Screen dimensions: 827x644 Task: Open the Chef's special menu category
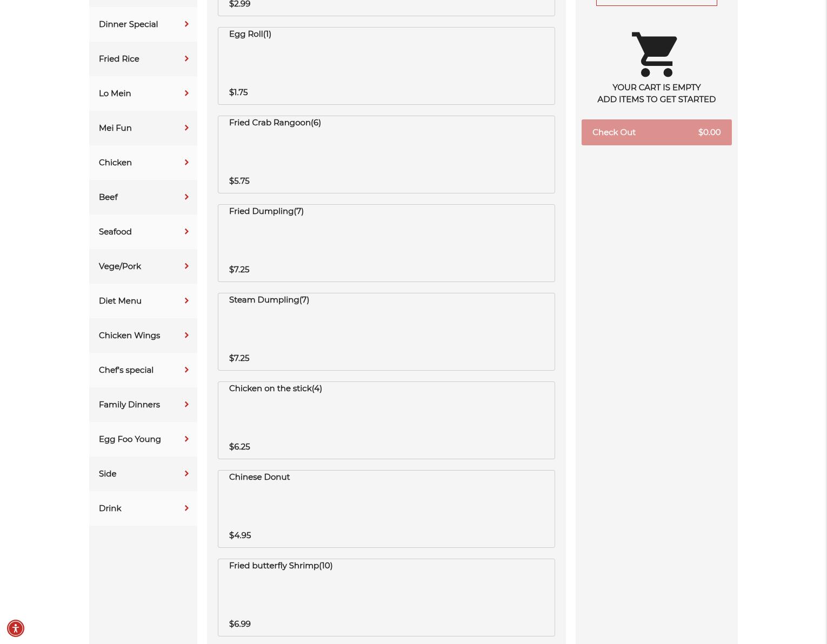(143, 370)
